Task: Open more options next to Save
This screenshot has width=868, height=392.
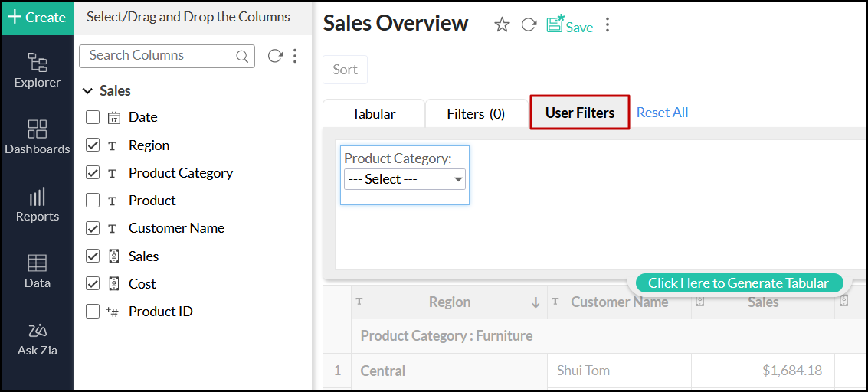Action: click(x=608, y=25)
